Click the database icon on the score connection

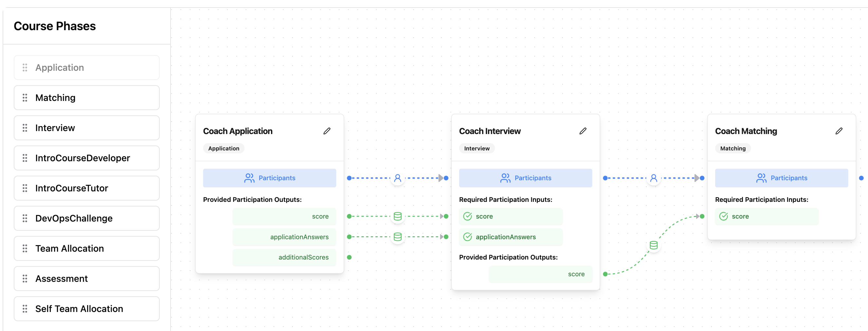tap(398, 216)
